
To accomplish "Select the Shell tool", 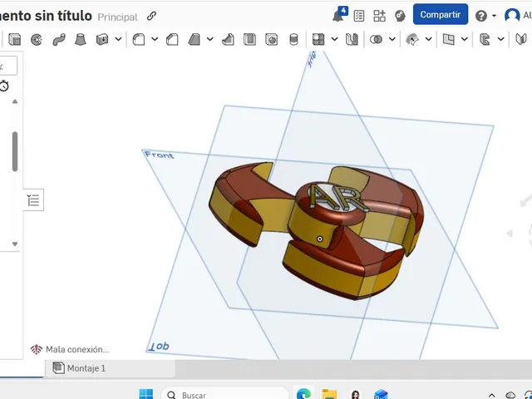I will [249, 40].
